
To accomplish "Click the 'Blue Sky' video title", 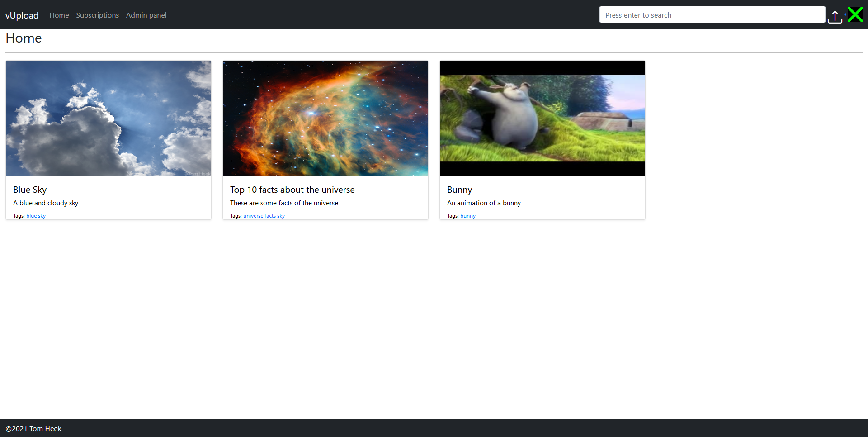I will click(x=30, y=190).
